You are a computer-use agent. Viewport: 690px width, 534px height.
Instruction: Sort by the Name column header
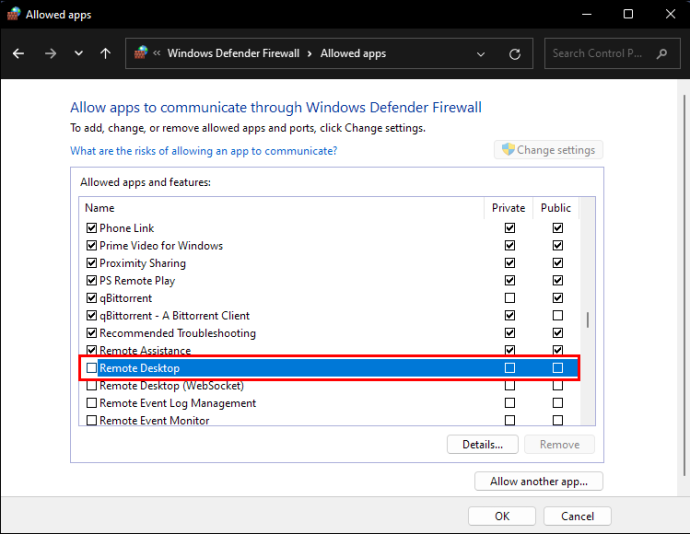pyautogui.click(x=99, y=208)
